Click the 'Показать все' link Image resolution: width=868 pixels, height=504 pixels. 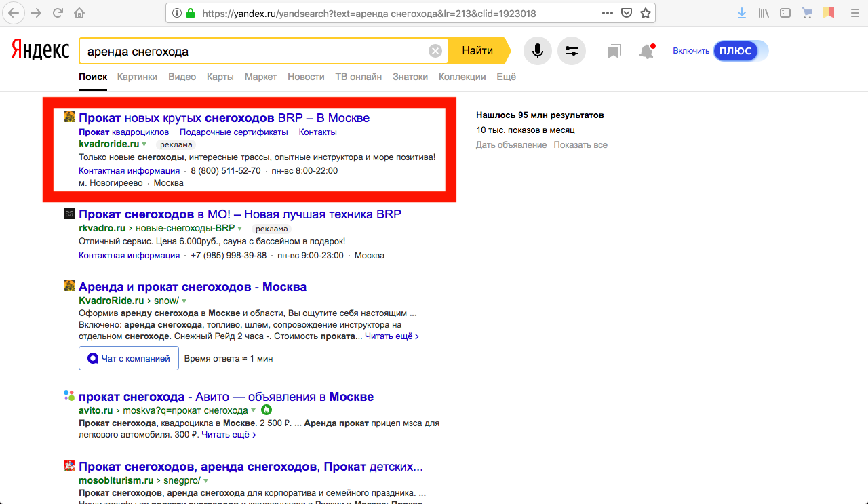pos(580,145)
